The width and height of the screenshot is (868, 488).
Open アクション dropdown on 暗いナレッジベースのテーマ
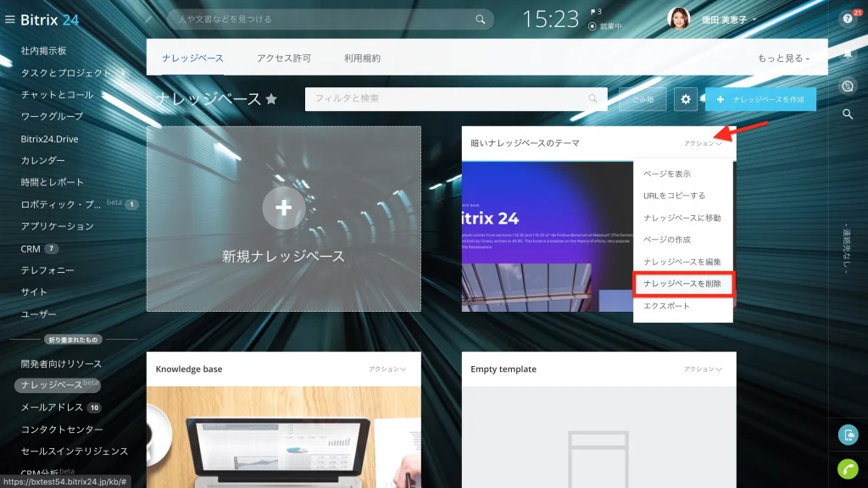click(703, 143)
